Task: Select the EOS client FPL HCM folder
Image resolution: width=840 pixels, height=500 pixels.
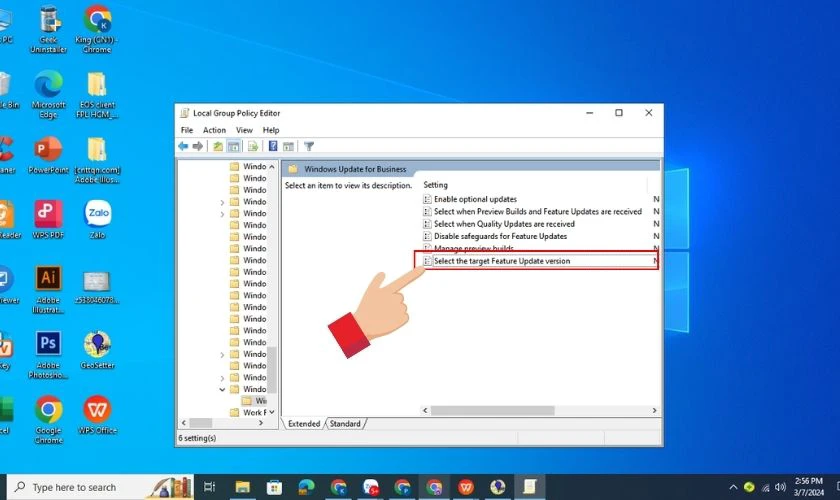Action: point(97,95)
